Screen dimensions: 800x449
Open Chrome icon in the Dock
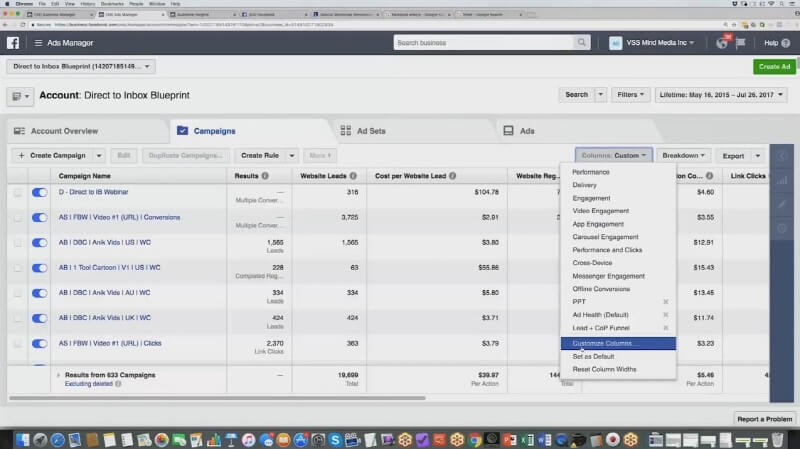pyautogui.click(x=474, y=440)
